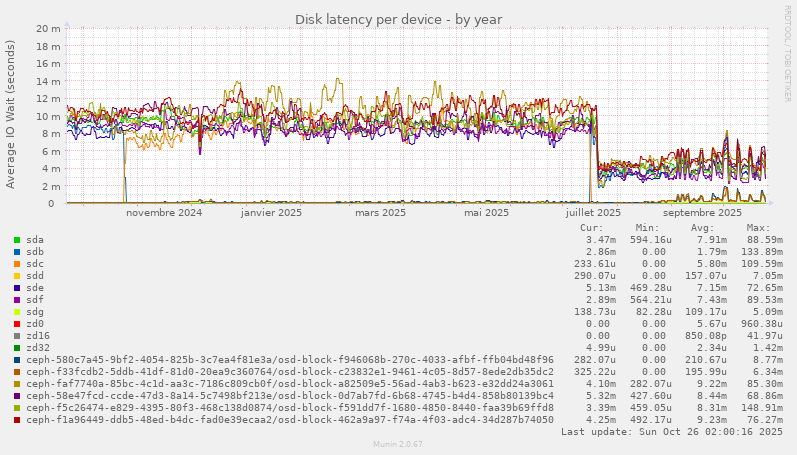This screenshot has height=455, width=797.
Task: Click the ceph-f1a96449 osd-block legend entry
Action: click(290, 420)
